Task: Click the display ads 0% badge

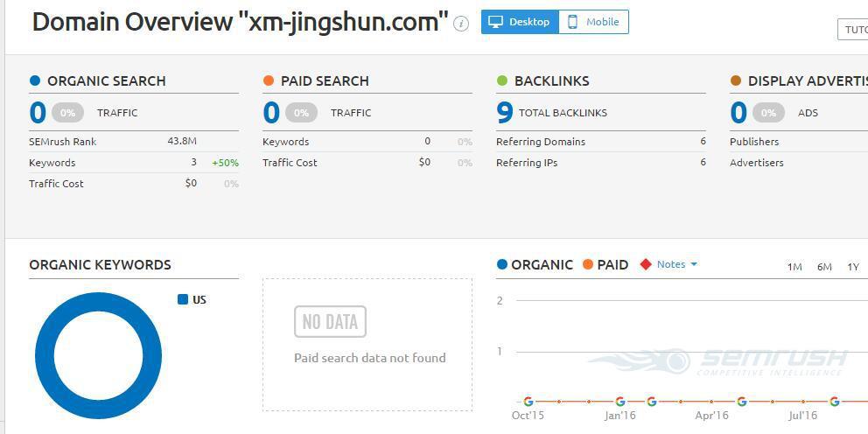Action: click(768, 113)
